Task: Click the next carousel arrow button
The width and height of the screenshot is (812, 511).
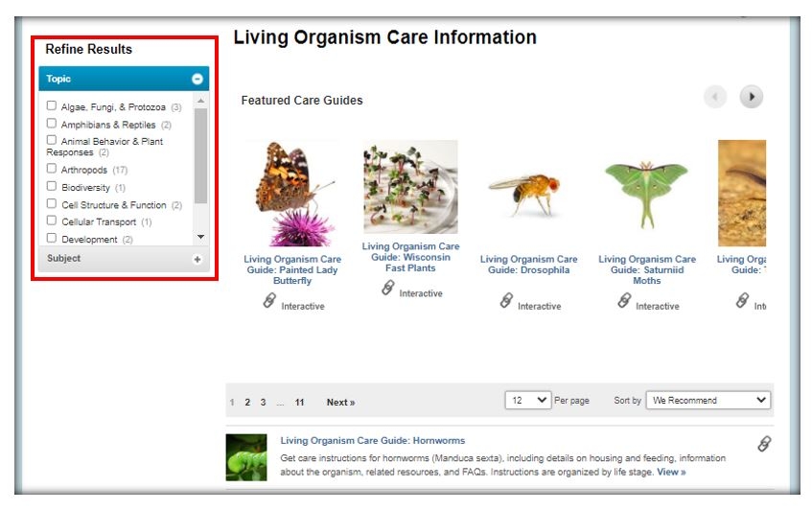Action: click(752, 97)
